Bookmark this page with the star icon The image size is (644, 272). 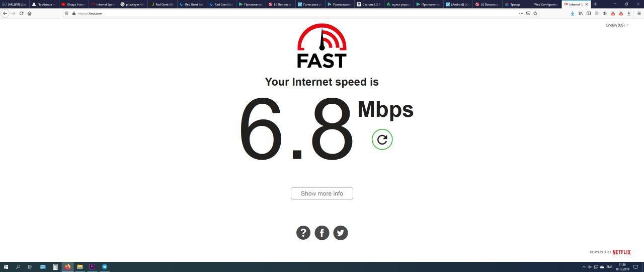tap(535, 14)
